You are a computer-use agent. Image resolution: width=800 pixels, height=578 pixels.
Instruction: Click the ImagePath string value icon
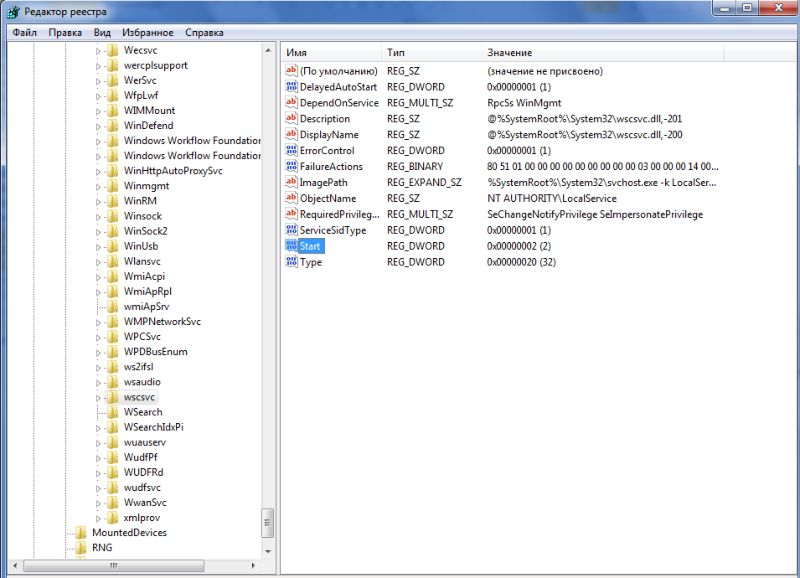(291, 182)
